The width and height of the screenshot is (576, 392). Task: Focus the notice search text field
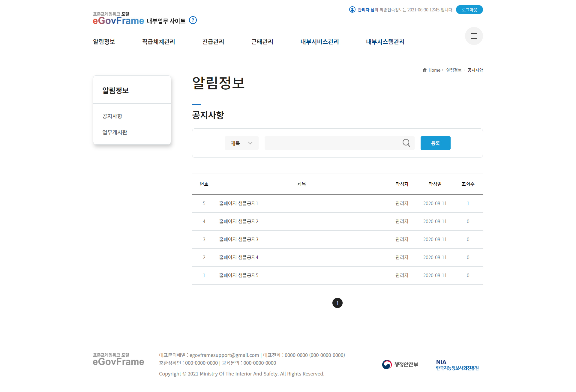[x=331, y=143]
